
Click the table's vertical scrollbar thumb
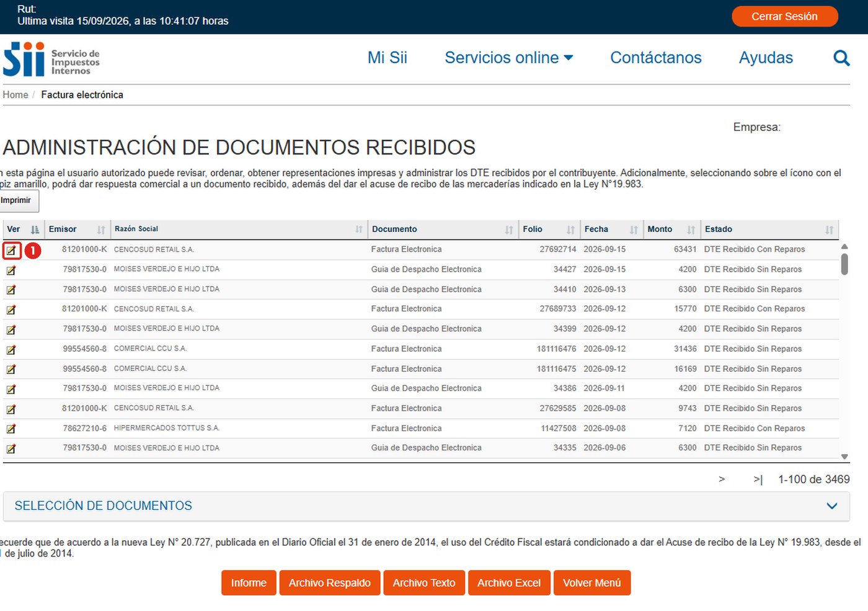844,264
